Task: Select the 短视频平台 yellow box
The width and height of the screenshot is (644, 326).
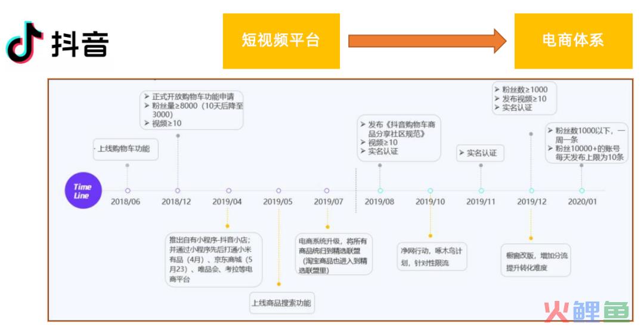Action: pyautogui.click(x=281, y=41)
